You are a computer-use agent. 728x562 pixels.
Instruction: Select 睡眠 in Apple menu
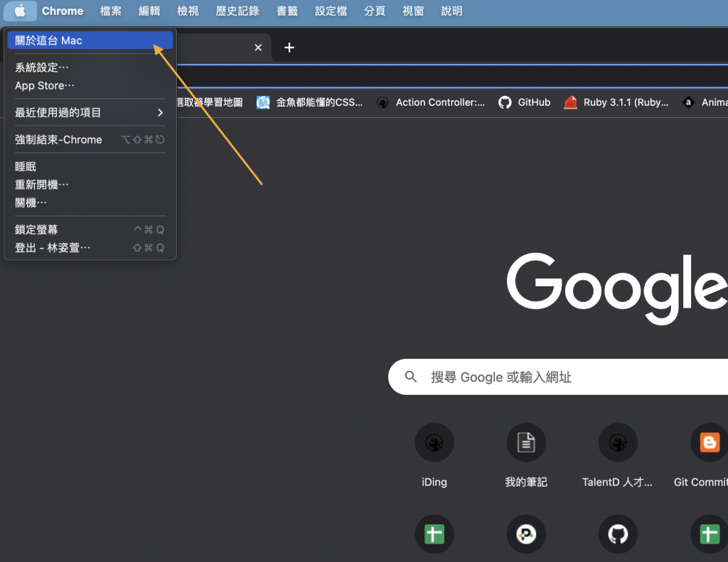pos(90,166)
